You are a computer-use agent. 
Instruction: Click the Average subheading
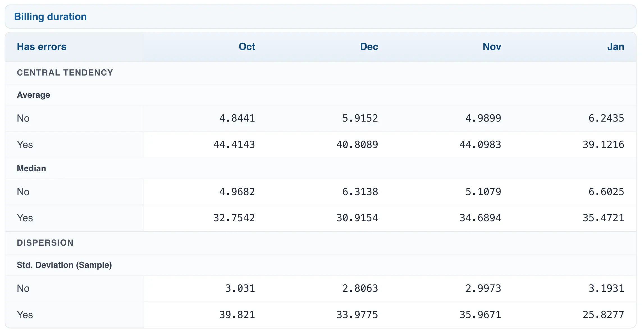click(33, 95)
